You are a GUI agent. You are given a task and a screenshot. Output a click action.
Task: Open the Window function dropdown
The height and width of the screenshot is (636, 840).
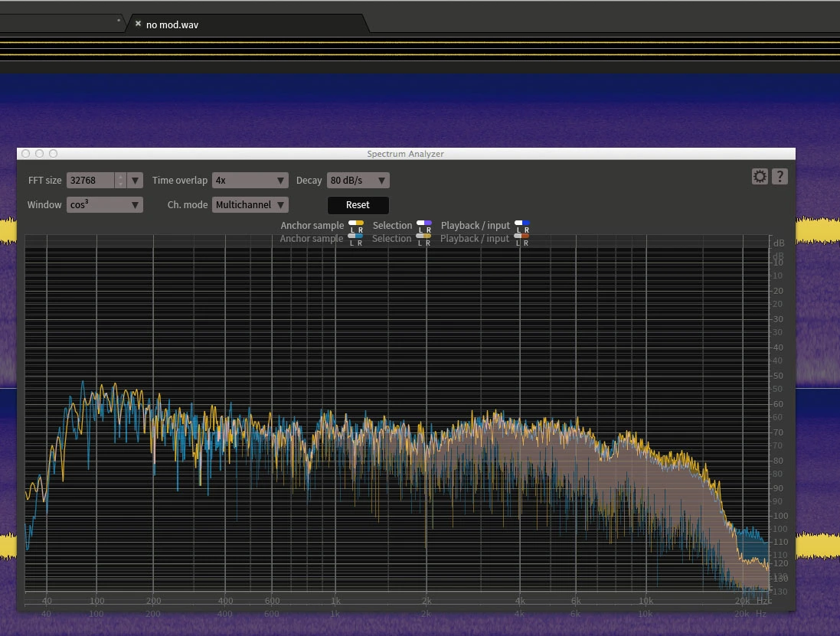[x=104, y=205]
